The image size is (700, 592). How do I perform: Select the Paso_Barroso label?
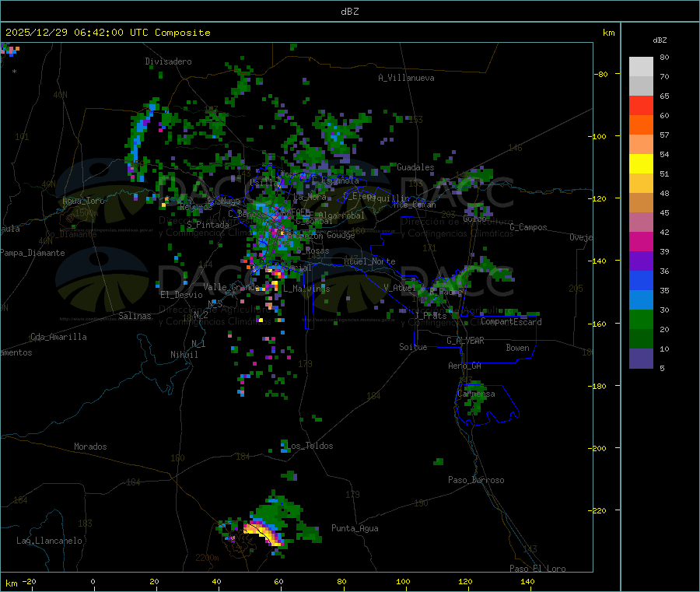pos(476,480)
